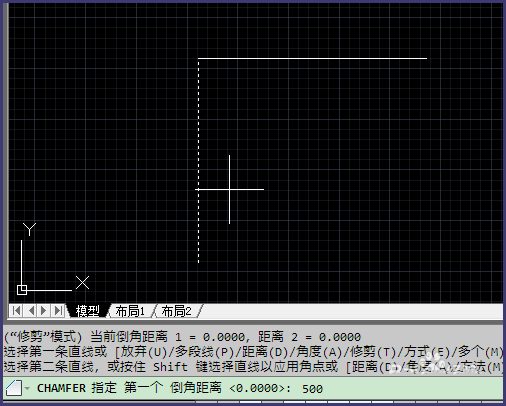Jump to first layout tab arrow
The width and height of the screenshot is (506, 406).
tap(16, 311)
